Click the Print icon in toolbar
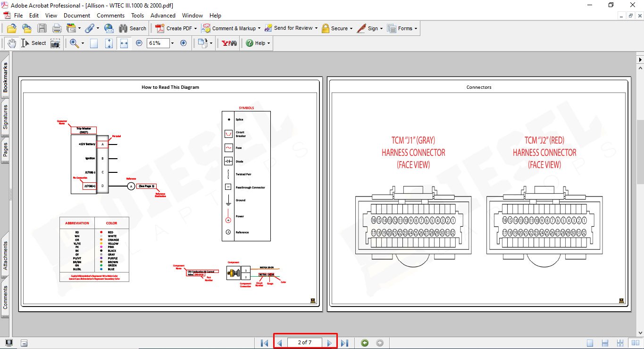Screen dimensions: 644x349 click(57, 28)
